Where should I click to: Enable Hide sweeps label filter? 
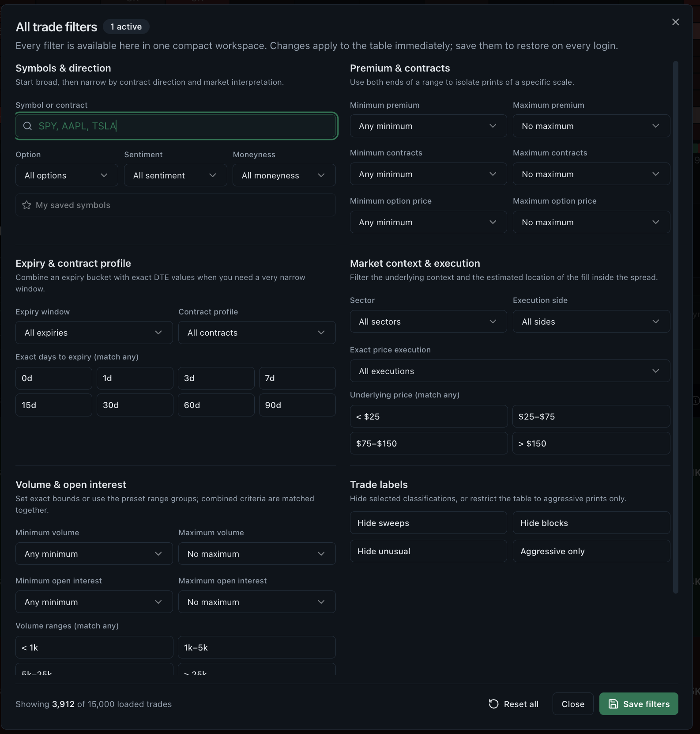click(428, 523)
